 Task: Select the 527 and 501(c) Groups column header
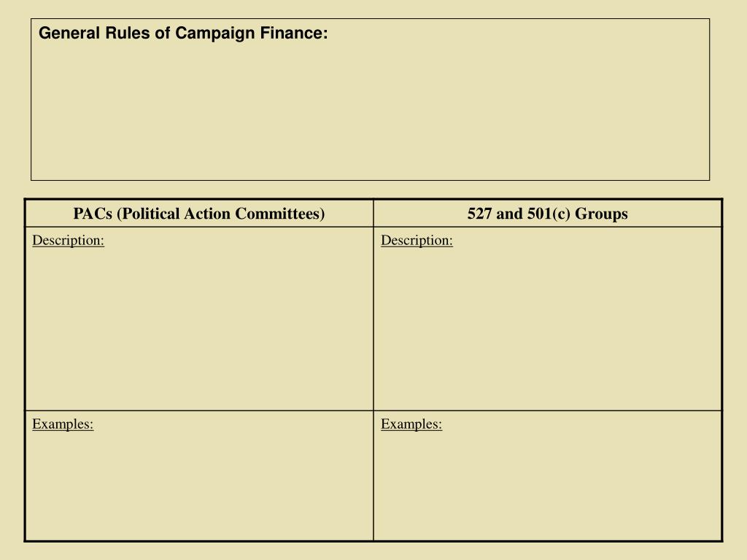(x=548, y=214)
